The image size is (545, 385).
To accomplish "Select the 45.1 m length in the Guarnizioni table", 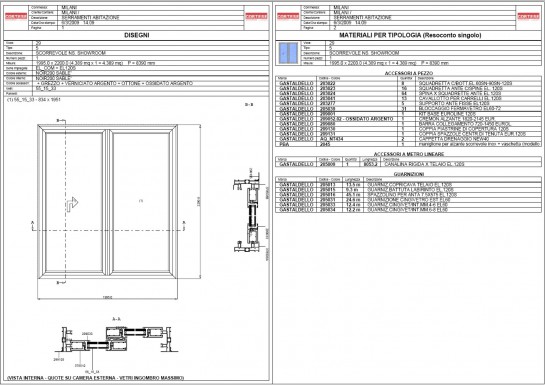I will [353, 195].
